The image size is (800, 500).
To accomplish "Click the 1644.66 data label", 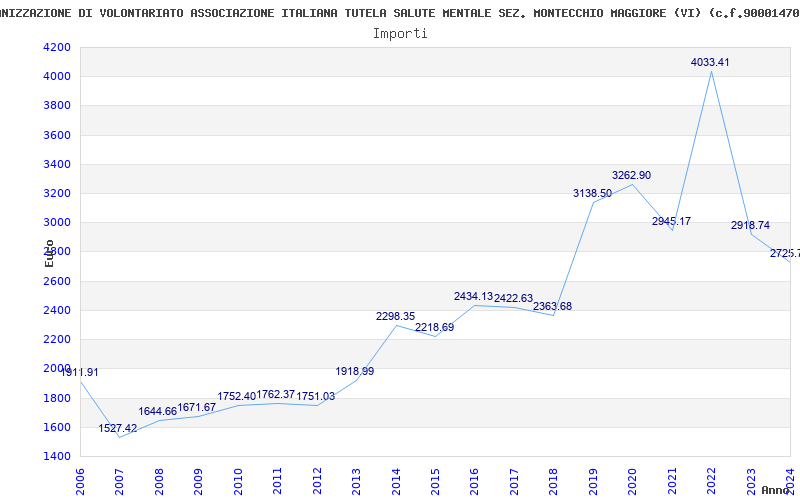I will point(158,411).
